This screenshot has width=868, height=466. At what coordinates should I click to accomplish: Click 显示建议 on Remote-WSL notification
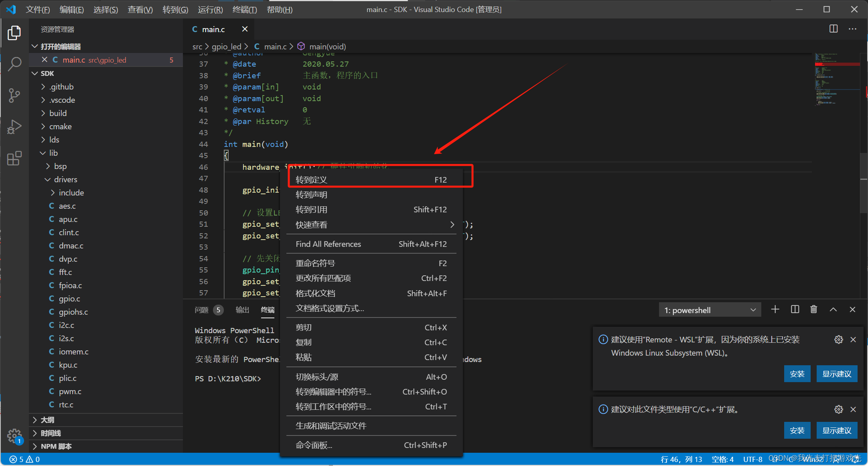click(837, 374)
